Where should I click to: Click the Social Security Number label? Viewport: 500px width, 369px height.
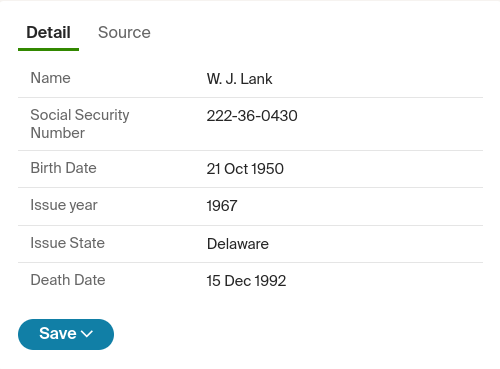[80, 124]
